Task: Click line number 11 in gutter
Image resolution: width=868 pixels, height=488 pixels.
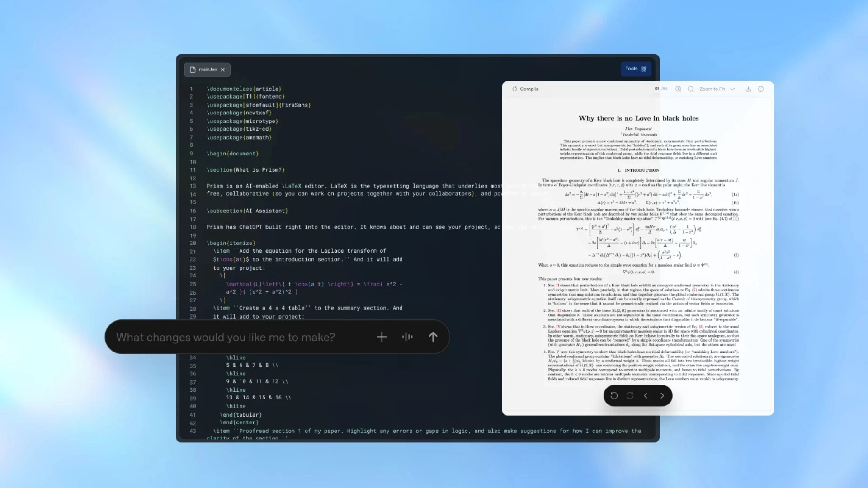Action: (193, 170)
